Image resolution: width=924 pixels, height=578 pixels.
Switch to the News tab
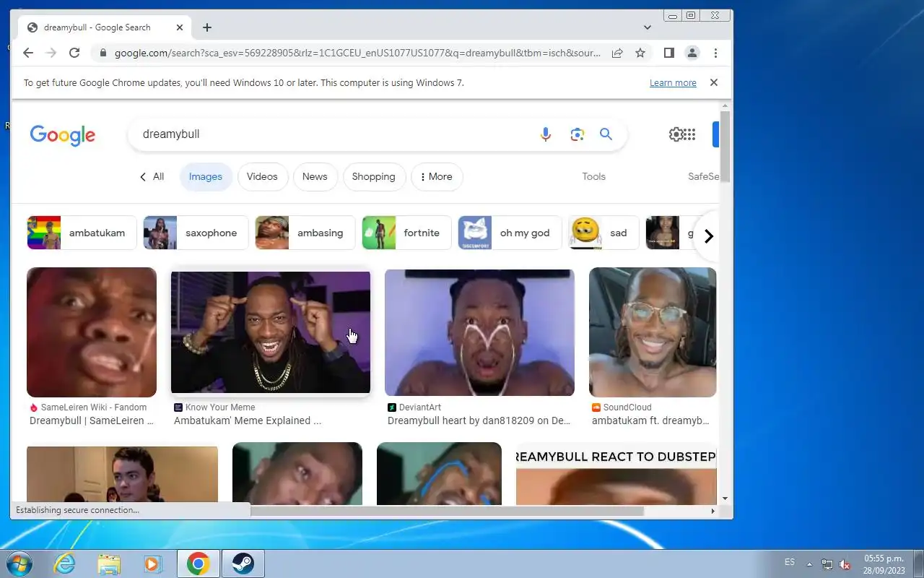coord(315,176)
